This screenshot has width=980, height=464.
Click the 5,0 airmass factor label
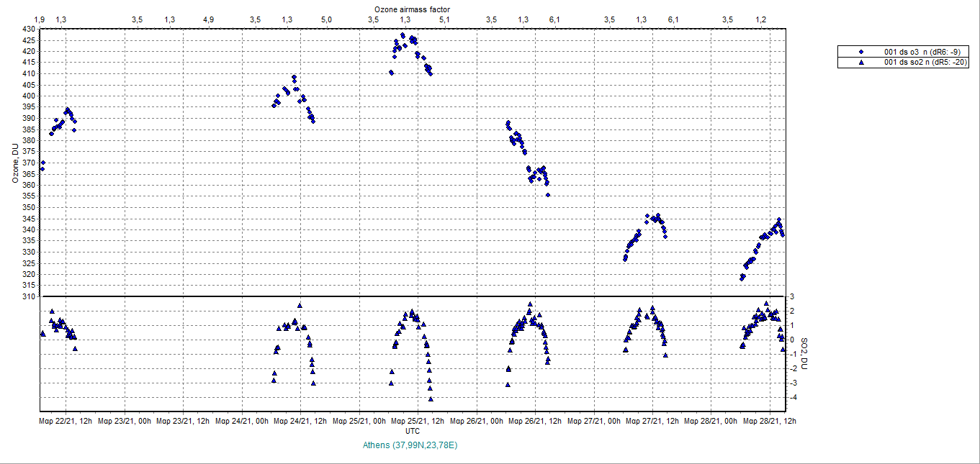(x=325, y=19)
